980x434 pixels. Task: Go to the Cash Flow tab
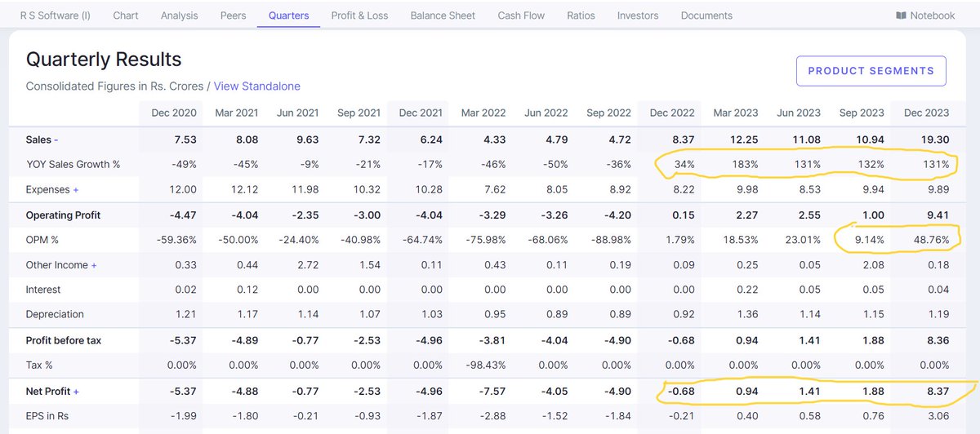click(521, 15)
